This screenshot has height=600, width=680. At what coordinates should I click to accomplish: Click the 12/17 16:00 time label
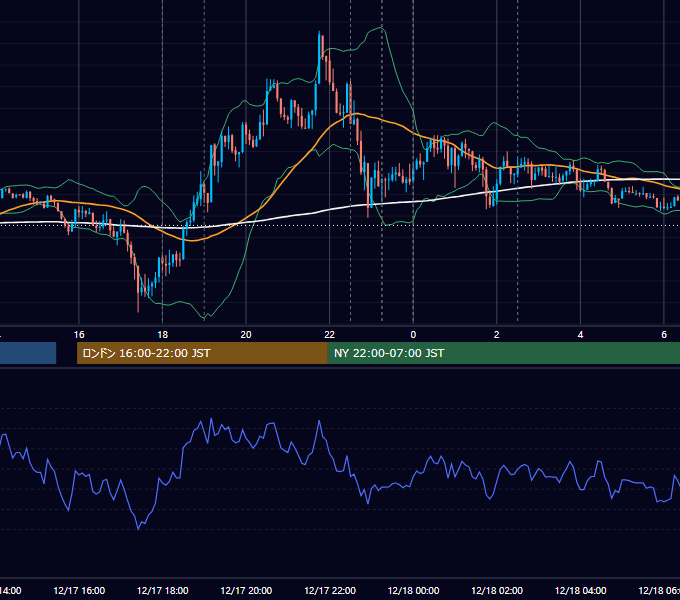point(79,590)
